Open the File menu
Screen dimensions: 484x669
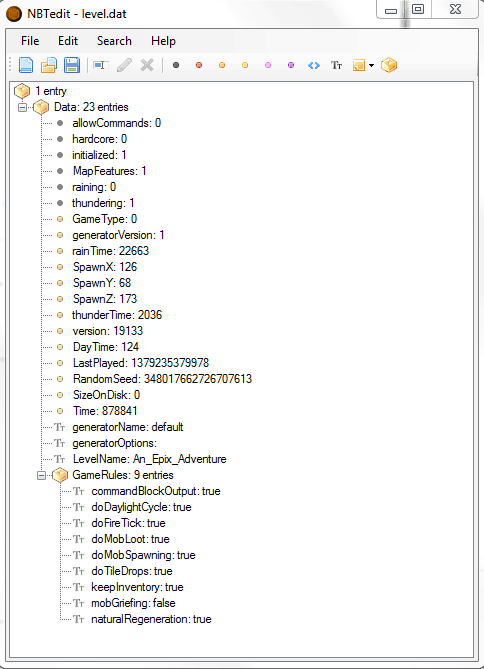(x=30, y=41)
